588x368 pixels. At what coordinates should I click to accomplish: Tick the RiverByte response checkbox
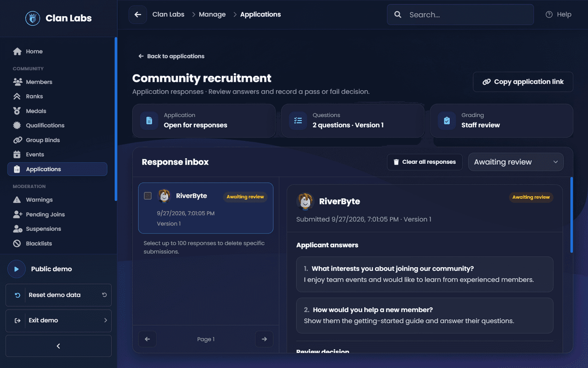tap(148, 195)
